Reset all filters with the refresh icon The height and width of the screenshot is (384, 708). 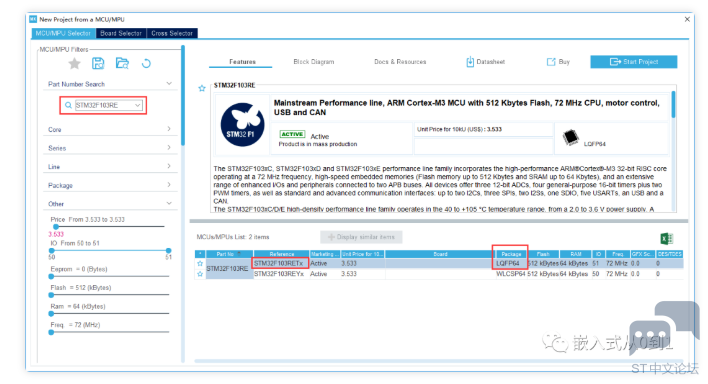click(x=146, y=63)
